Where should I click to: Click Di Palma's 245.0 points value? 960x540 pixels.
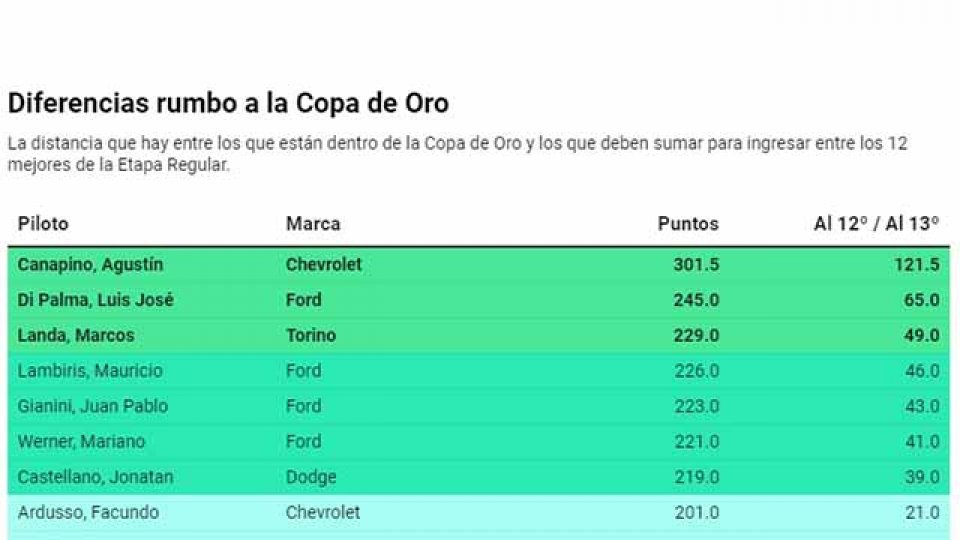696,300
